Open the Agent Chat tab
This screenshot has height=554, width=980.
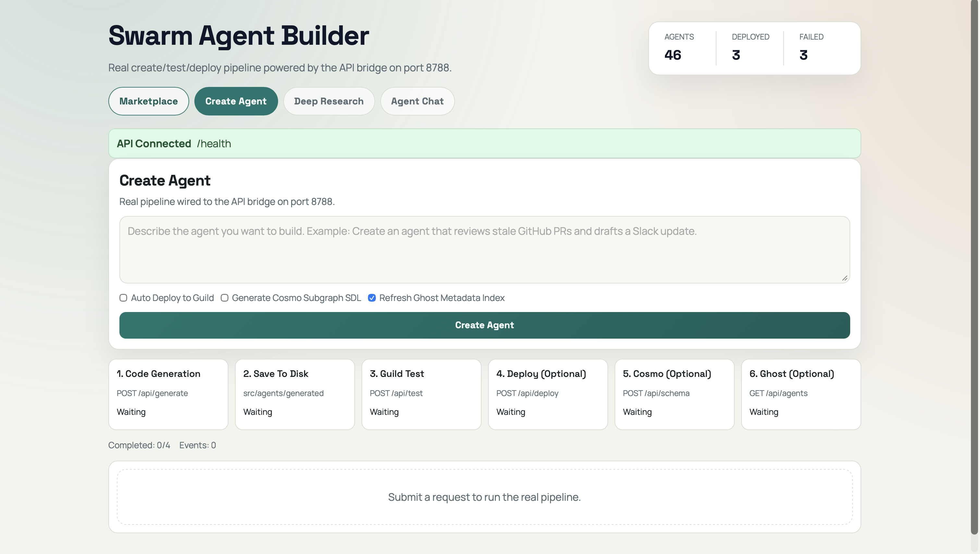click(x=417, y=101)
